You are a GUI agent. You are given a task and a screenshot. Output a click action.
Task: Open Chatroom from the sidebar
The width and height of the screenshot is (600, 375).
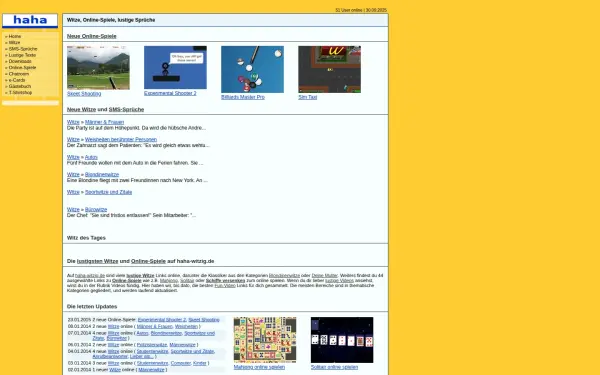click(x=19, y=74)
